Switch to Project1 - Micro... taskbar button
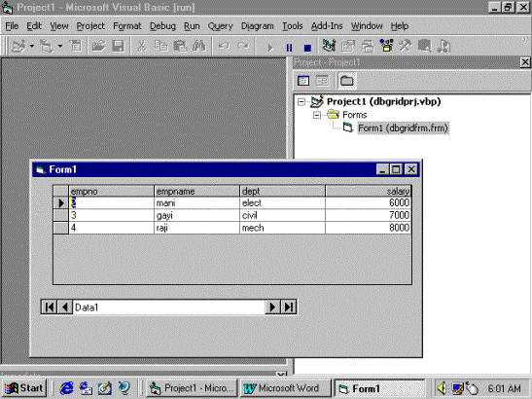532x399 pixels. pos(192,388)
